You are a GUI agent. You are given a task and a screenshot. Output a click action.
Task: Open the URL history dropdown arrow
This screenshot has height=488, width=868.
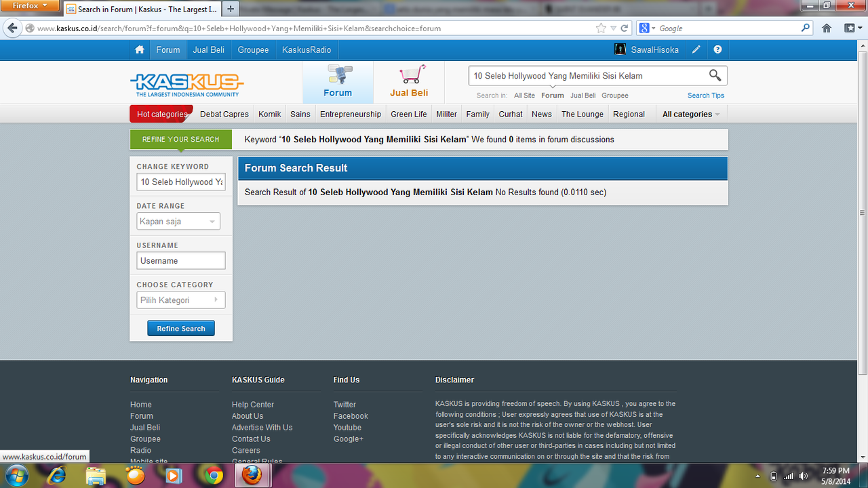click(613, 28)
